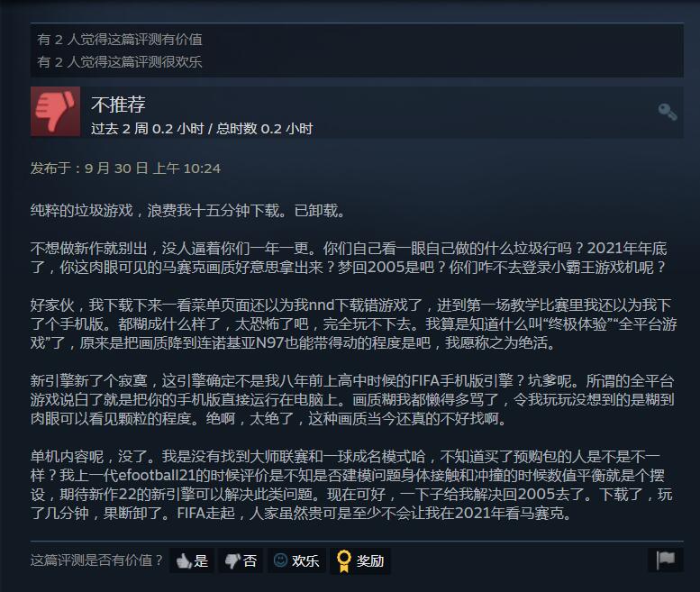Vote 是 with the thumbs-up button
The image size is (700, 592).
pyautogui.click(x=192, y=560)
